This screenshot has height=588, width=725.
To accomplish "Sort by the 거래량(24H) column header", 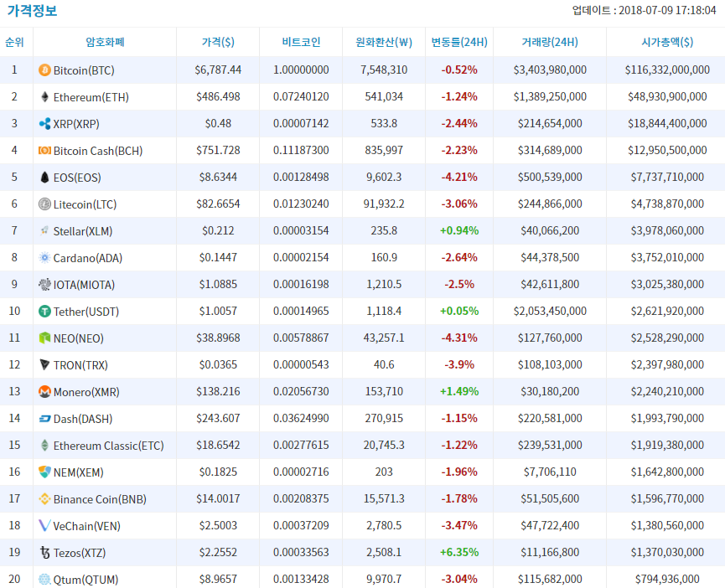I will coord(550,42).
